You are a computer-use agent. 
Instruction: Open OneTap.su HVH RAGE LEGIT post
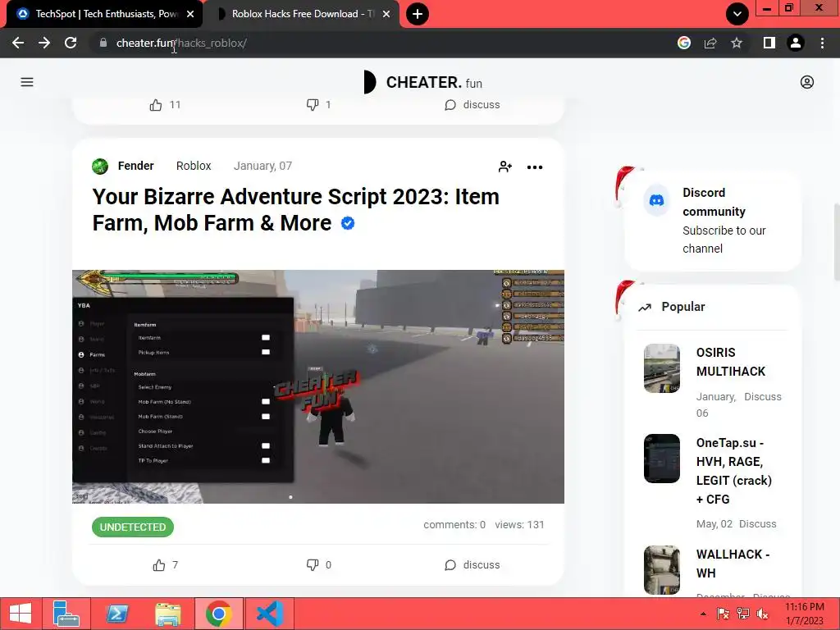[734, 472]
